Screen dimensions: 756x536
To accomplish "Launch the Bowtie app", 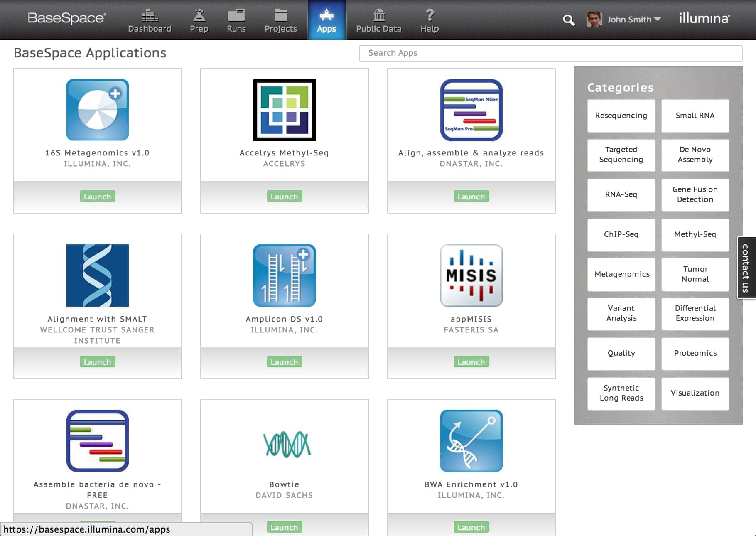I will [x=284, y=527].
